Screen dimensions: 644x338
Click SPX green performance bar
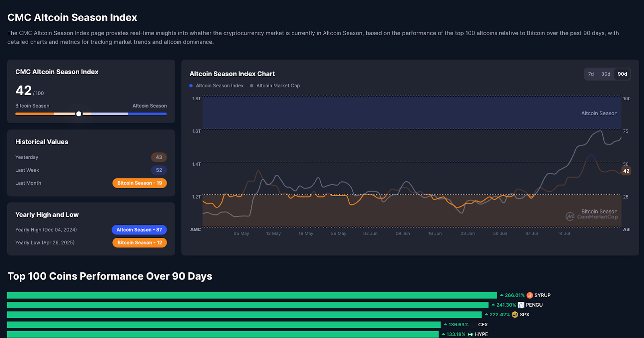point(244,315)
